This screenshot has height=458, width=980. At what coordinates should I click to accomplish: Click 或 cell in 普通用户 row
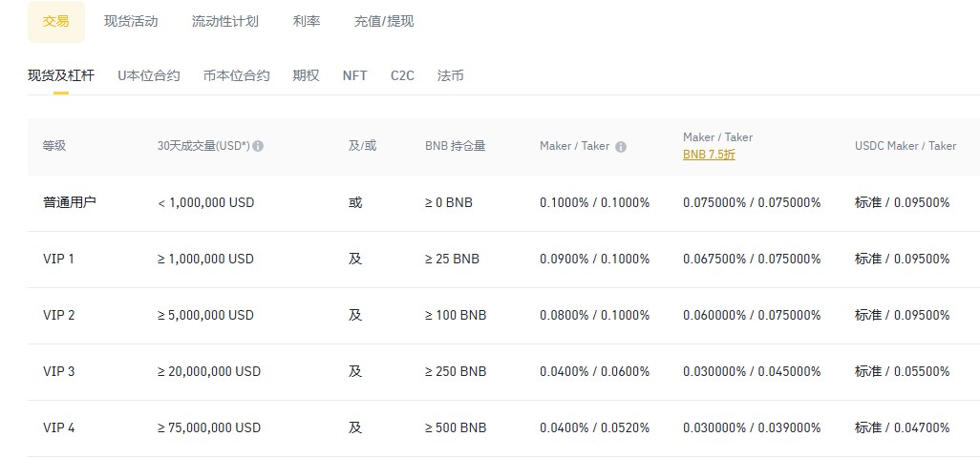(x=355, y=203)
